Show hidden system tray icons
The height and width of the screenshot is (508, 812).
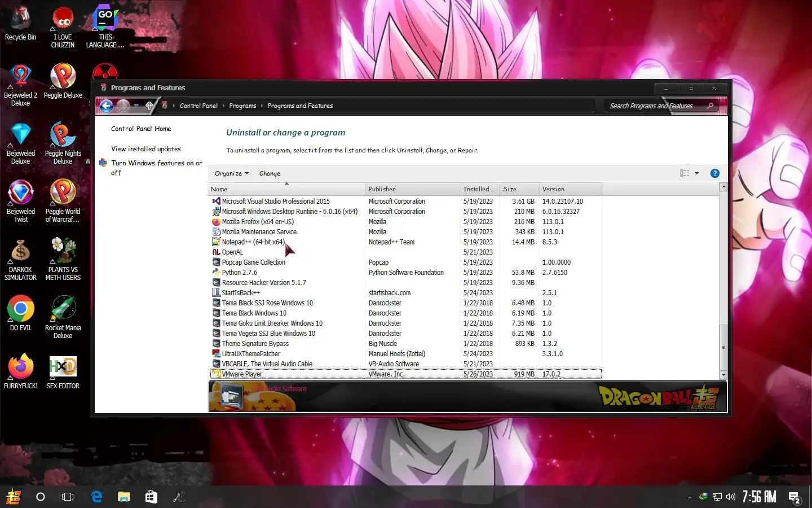pyautogui.click(x=690, y=497)
